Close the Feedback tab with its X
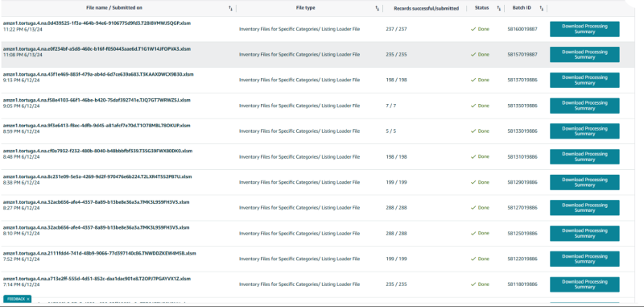644x307 pixels. tap(28, 299)
